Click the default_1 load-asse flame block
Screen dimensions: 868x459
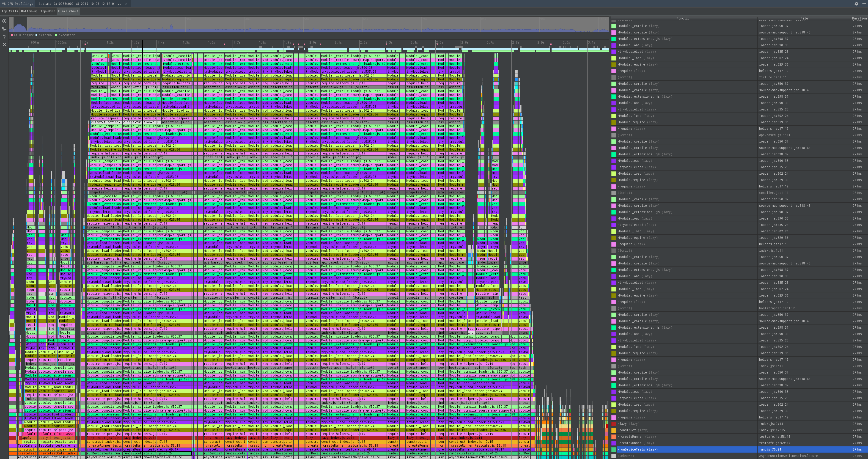pyautogui.click(x=58, y=434)
